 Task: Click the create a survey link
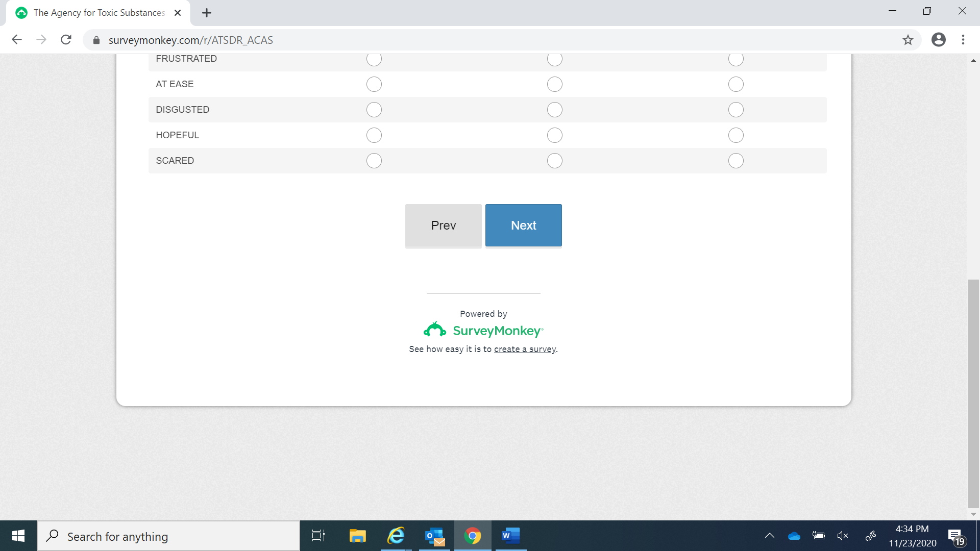tap(525, 349)
